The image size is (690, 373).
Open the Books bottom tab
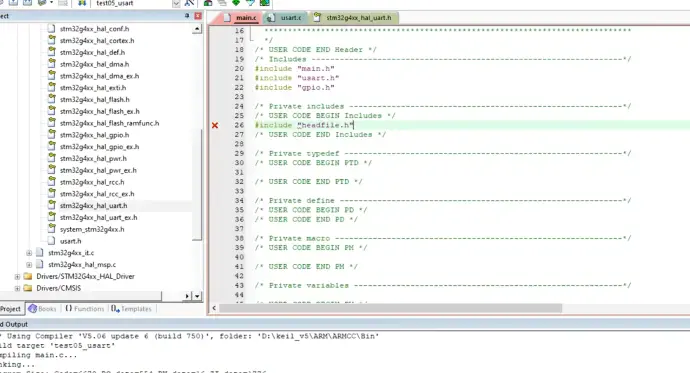[42, 309]
